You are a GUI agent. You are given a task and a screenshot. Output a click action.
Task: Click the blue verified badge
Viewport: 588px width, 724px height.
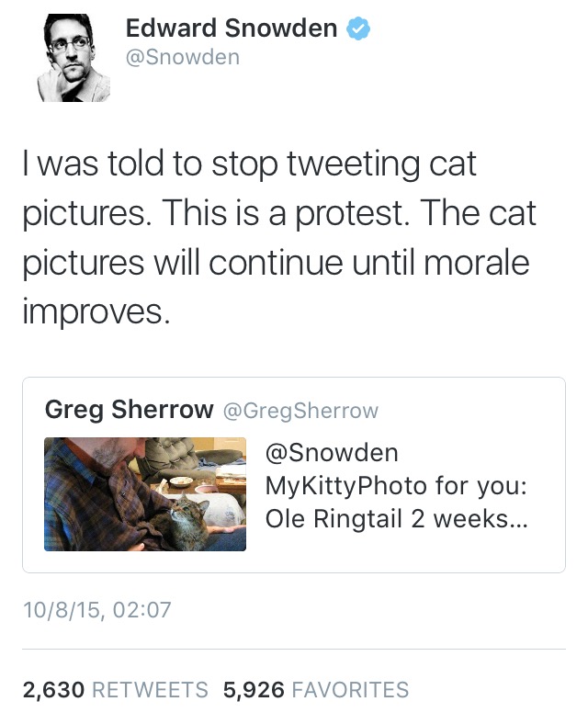(x=357, y=28)
